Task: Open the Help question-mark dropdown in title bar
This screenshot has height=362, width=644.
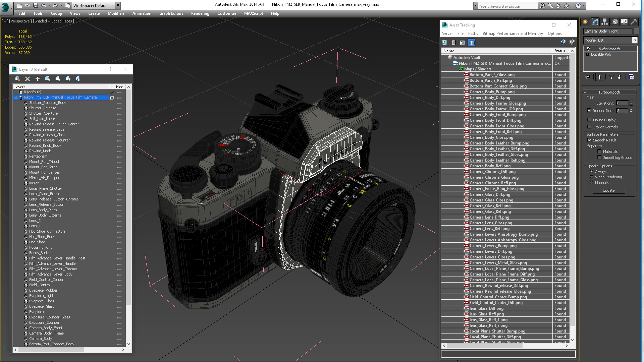Action: point(584,6)
